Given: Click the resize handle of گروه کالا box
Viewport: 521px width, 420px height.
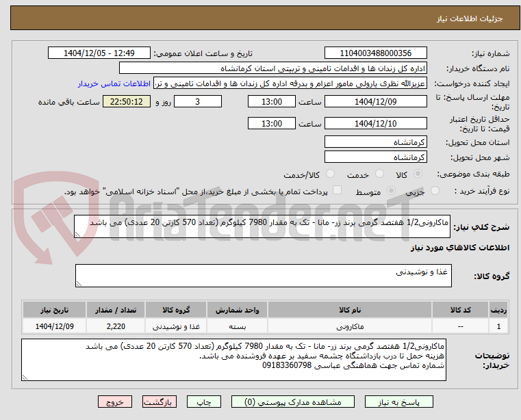Looking at the screenshot, I should coord(79,284).
